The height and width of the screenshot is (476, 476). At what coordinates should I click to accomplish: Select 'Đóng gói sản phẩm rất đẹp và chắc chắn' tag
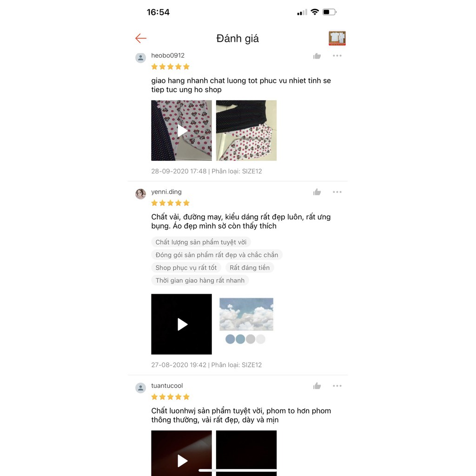point(217,255)
